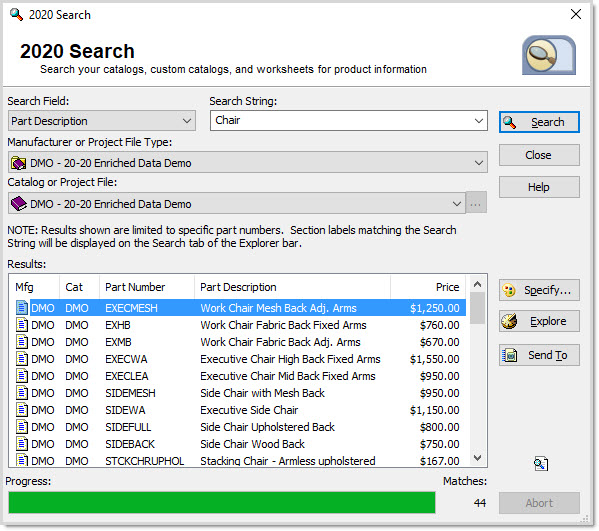Screen dimensions: 599x531
Task: Click the Send To button's sheet icon
Action: [510, 355]
